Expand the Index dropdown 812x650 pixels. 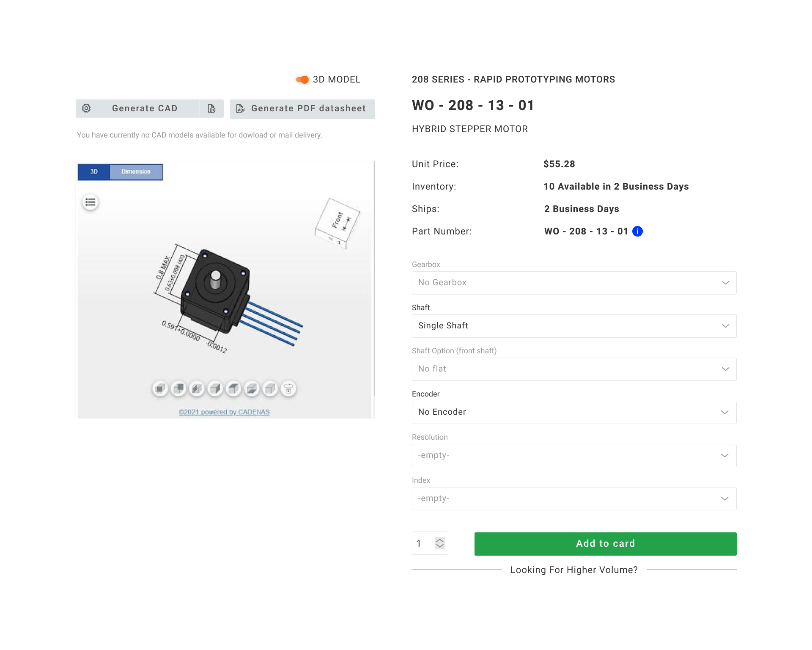tap(574, 499)
